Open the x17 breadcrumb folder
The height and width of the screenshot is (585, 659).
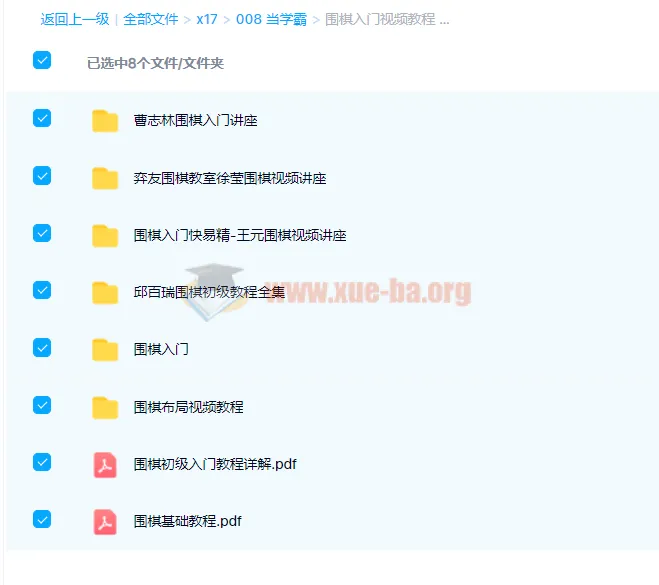(207, 19)
